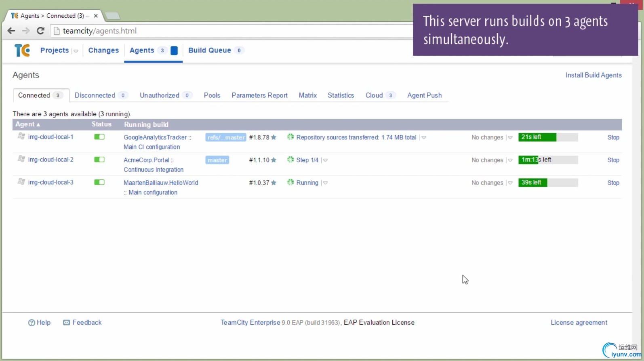Open the Agents top navigation item
Image resolution: width=644 pixels, height=361 pixels.
142,50
